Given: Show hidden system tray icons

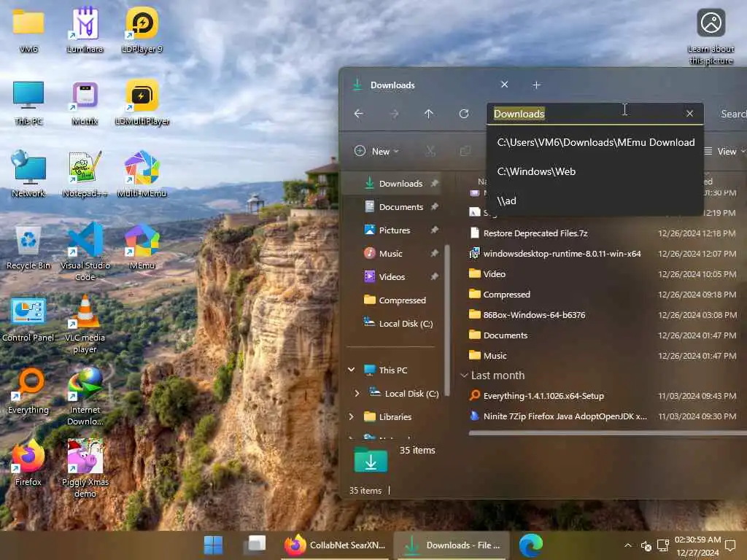Looking at the screenshot, I should [628, 545].
